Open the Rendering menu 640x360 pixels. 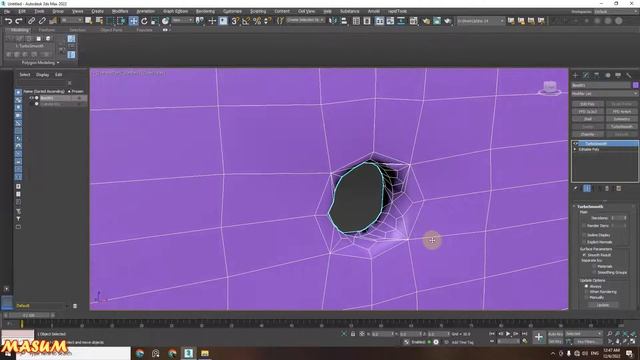205,11
